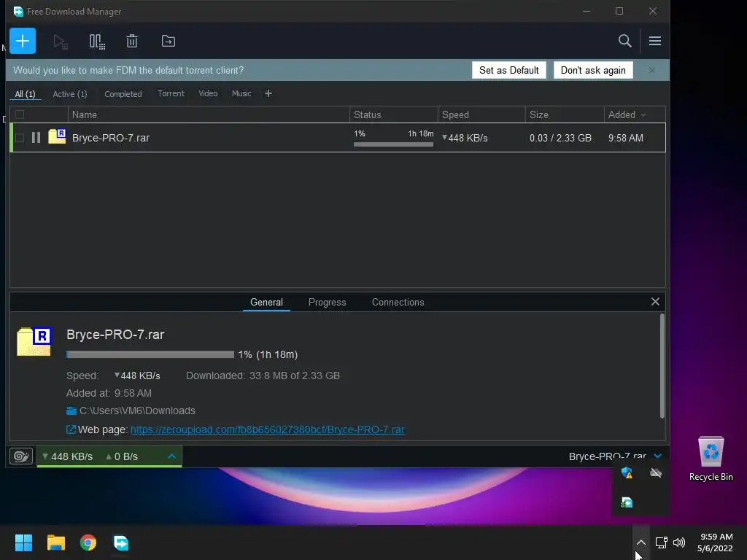747x560 pixels.
Task: Click Free Download Manager taskbar icon
Action: [x=120, y=542]
